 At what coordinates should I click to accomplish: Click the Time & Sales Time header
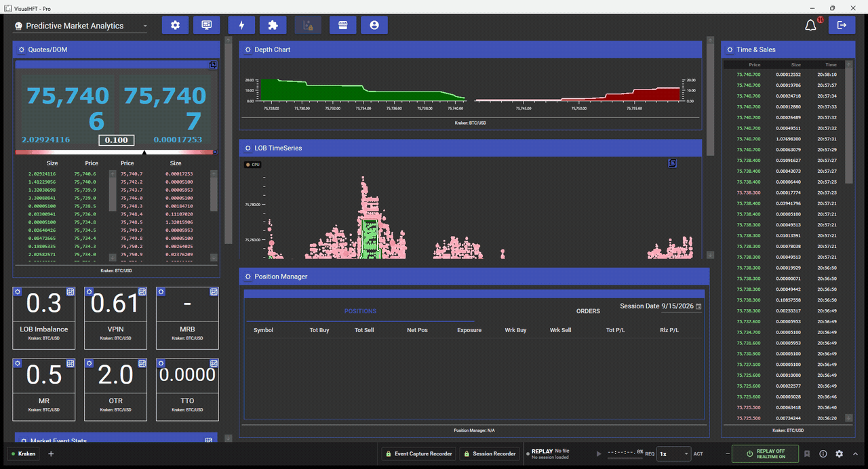pyautogui.click(x=831, y=64)
